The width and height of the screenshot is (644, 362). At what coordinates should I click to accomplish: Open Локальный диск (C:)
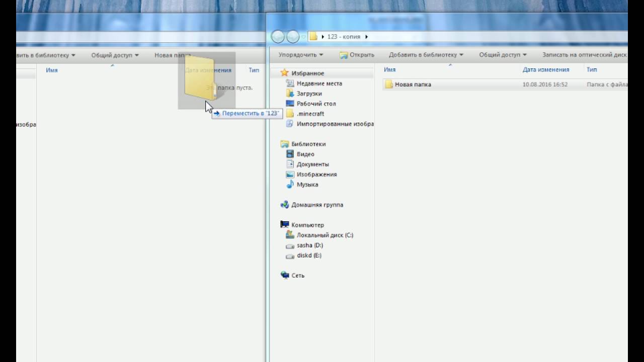(x=325, y=235)
